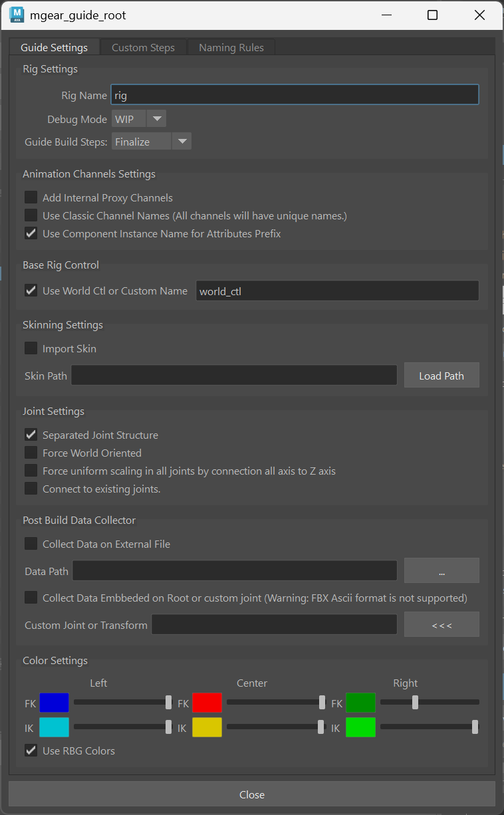Toggle Use World Ctl or Custom Name checkbox
Viewport: 504px width, 815px height.
pos(31,291)
